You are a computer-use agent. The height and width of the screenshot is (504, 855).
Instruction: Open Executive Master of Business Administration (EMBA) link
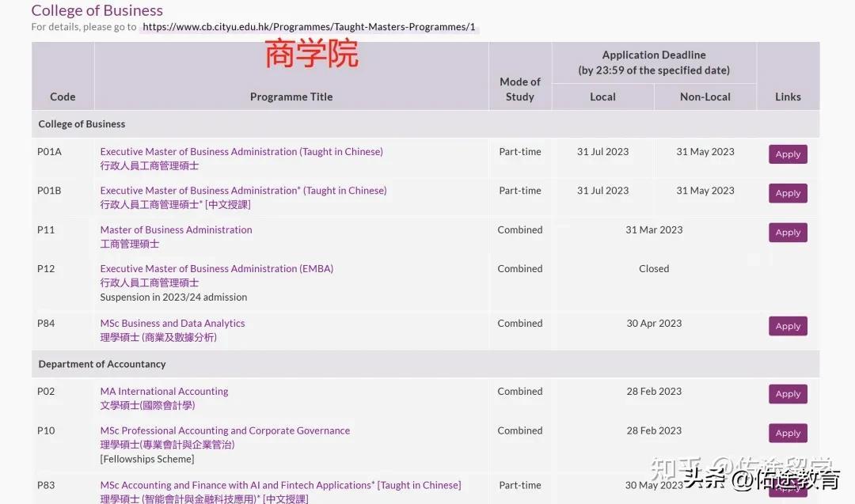(x=216, y=268)
